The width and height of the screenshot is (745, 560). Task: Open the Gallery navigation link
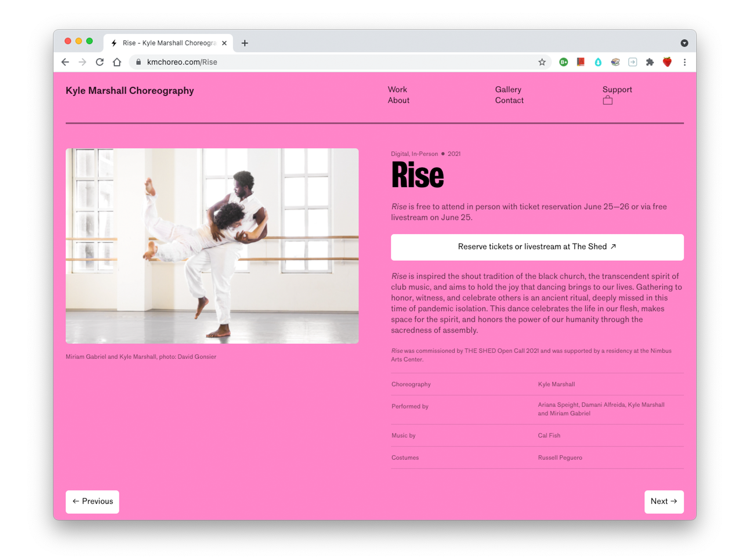pyautogui.click(x=508, y=90)
